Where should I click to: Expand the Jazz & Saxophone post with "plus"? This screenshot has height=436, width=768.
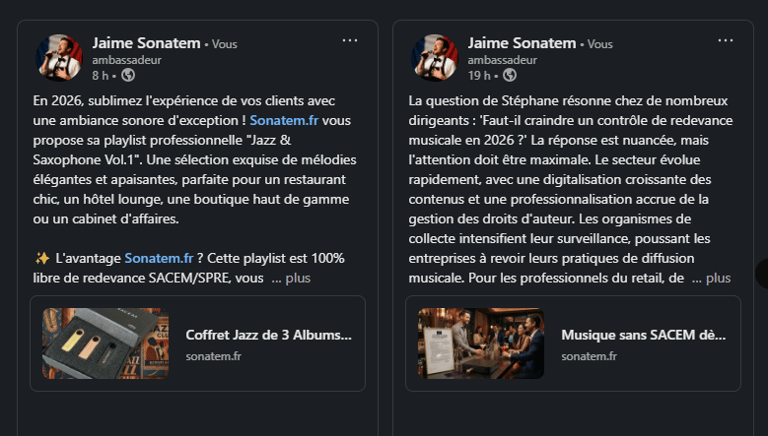298,278
